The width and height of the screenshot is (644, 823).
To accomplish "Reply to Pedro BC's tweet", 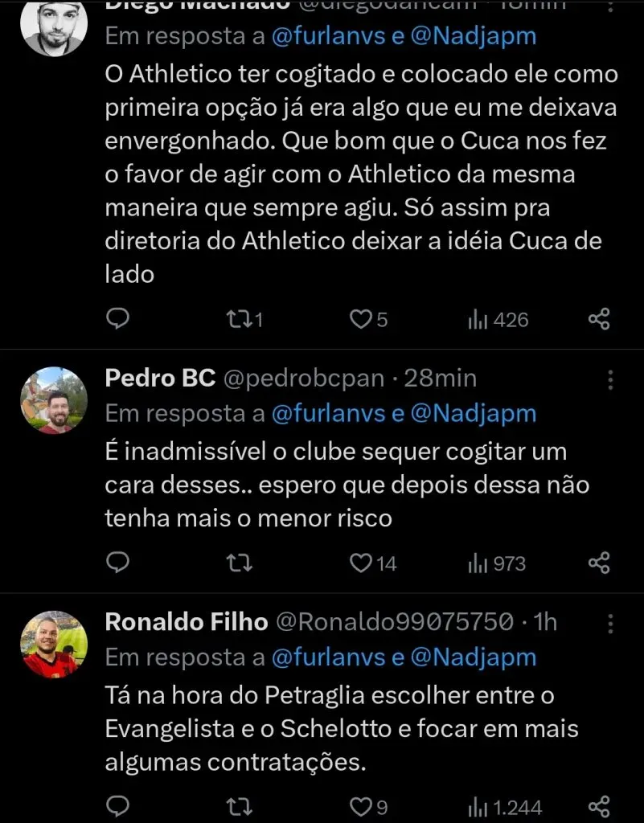I will point(118,563).
